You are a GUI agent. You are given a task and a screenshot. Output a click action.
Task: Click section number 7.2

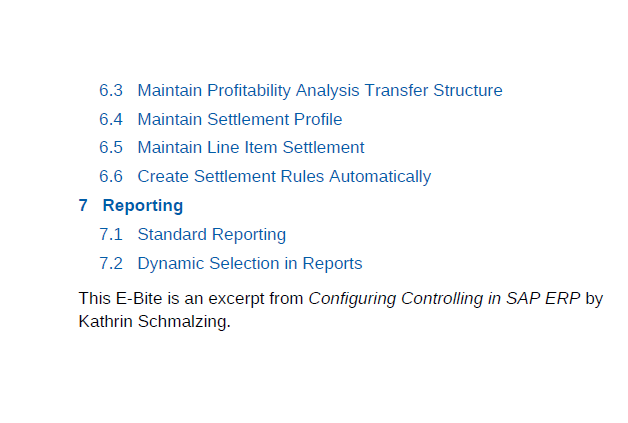pos(111,264)
